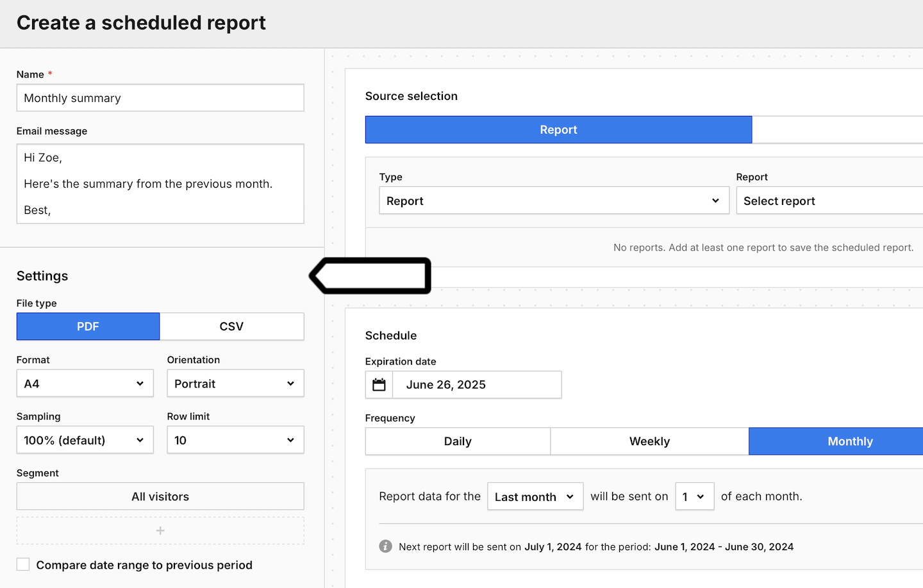Click the 'Schedule' section heading

pos(391,336)
